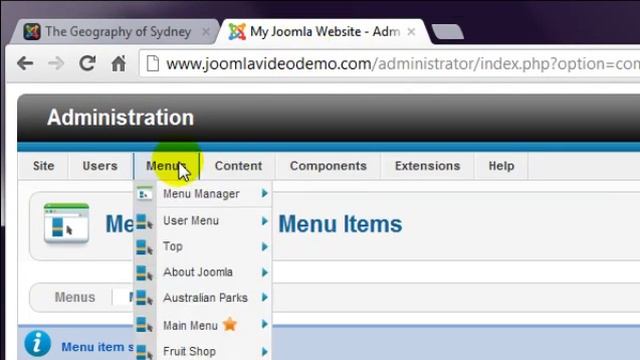Click the browser Home icon

click(x=119, y=63)
